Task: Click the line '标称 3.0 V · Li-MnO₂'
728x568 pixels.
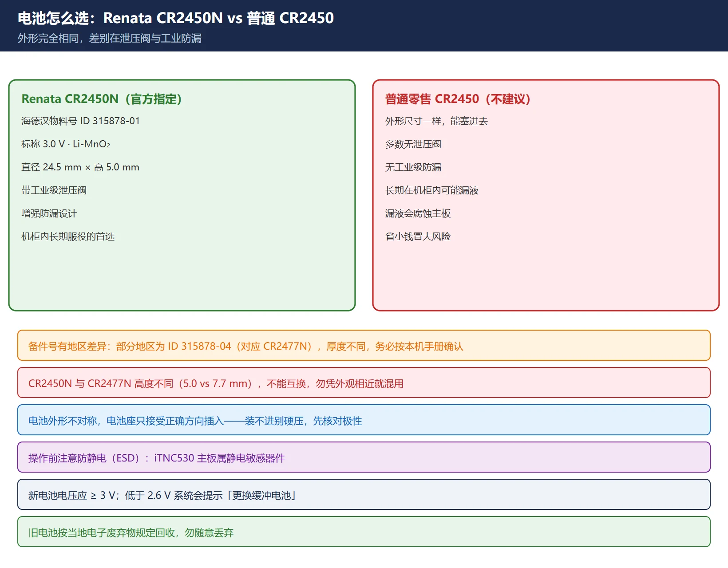Action: pos(66,144)
